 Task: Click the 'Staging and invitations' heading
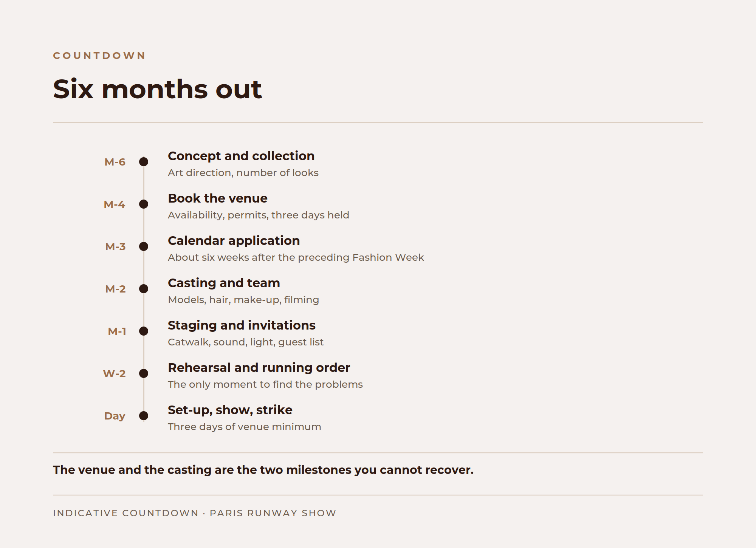click(x=242, y=325)
